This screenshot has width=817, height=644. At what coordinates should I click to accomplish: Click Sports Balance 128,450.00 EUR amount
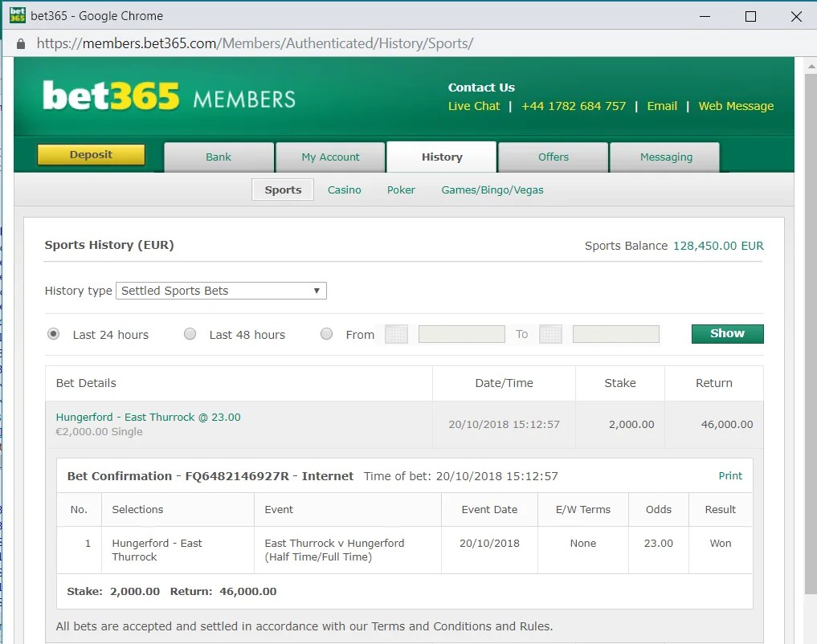(718, 246)
